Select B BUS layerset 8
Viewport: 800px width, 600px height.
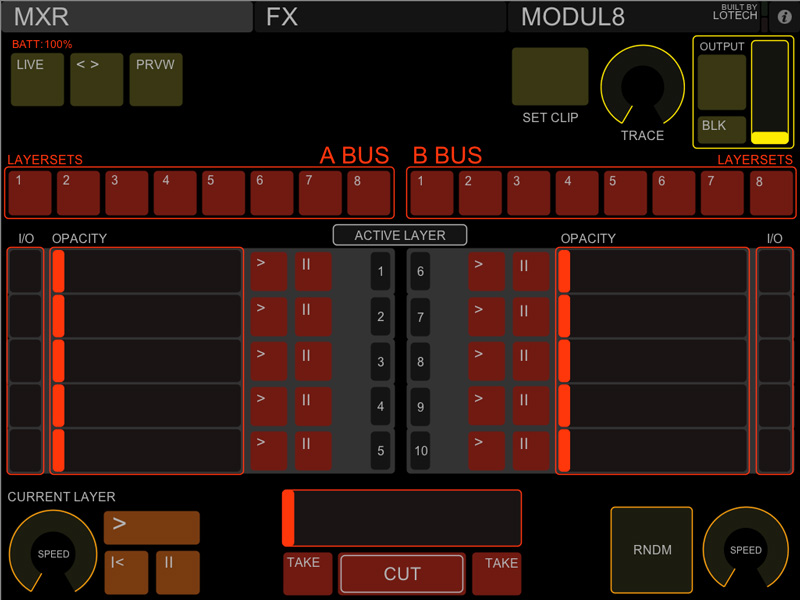770,193
